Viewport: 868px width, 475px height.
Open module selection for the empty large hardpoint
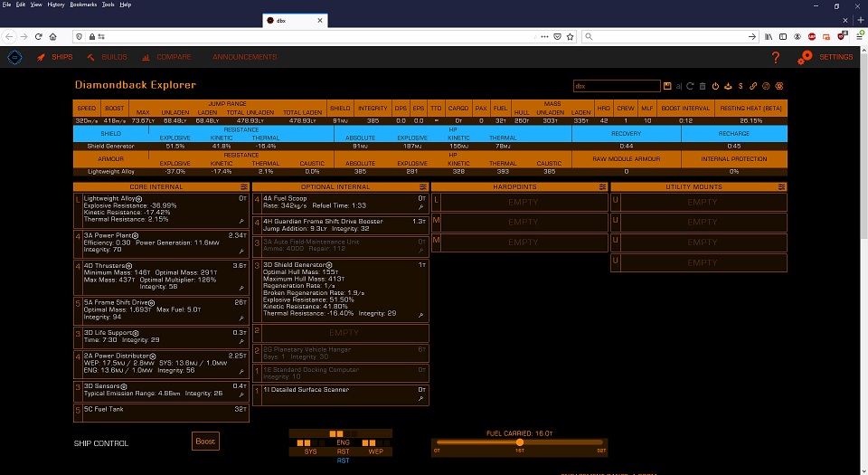519,202
